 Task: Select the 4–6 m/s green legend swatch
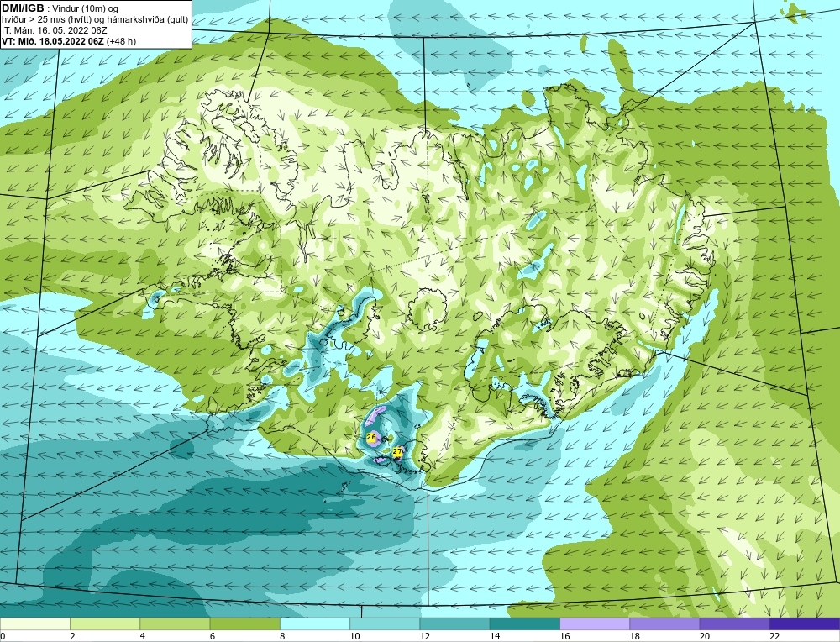[x=176, y=624]
